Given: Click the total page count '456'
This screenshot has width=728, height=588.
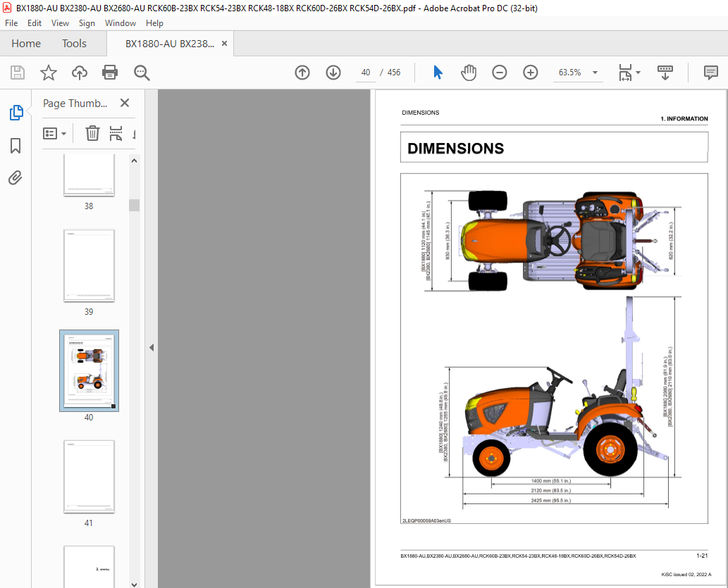Looking at the screenshot, I should pyautogui.click(x=394, y=73).
